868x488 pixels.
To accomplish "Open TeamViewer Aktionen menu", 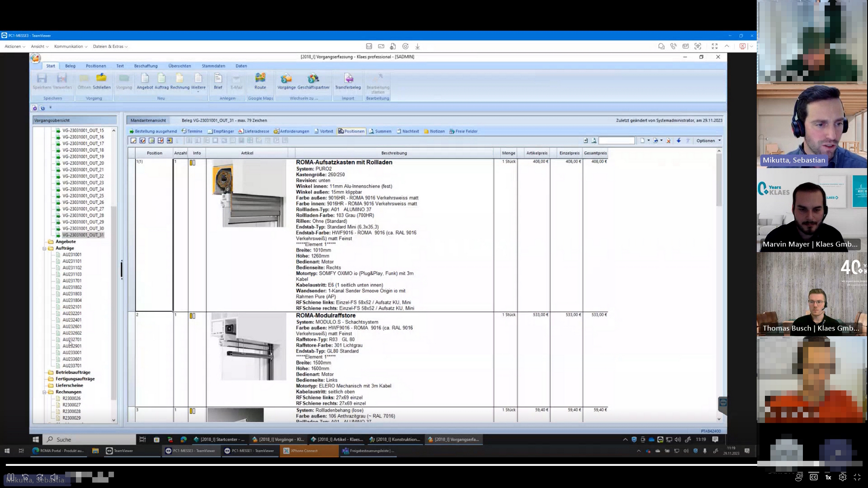I will pyautogui.click(x=14, y=47).
